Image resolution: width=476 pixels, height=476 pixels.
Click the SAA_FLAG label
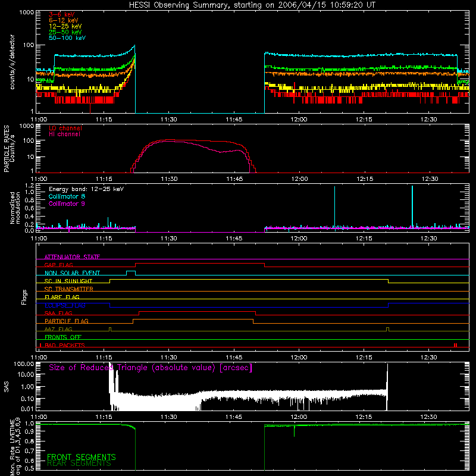pos(58,313)
